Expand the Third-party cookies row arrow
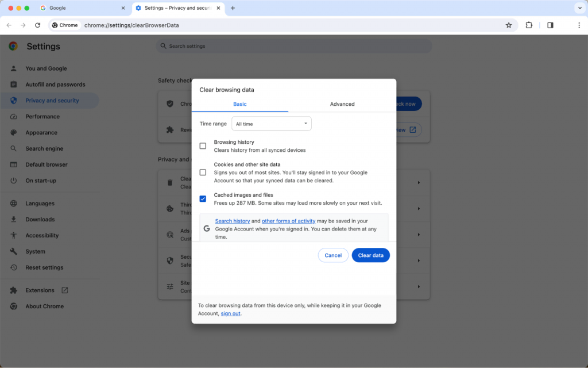 coord(419,208)
